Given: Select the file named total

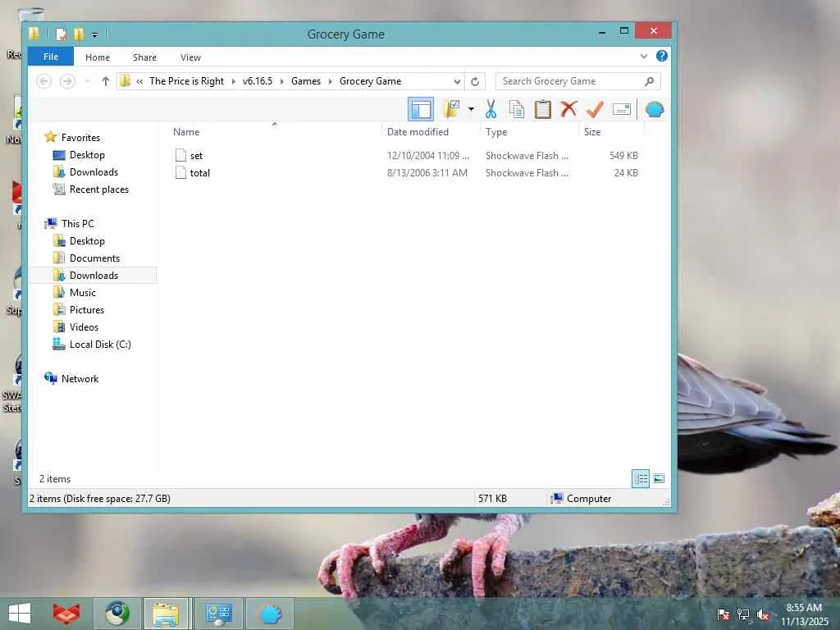Looking at the screenshot, I should [x=200, y=172].
